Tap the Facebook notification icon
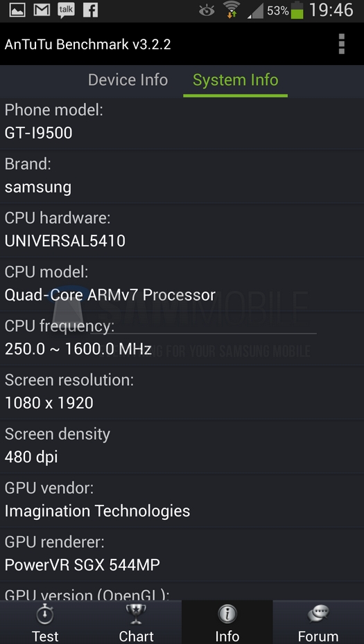Screen dimensions: 364x644 (x=91, y=10)
